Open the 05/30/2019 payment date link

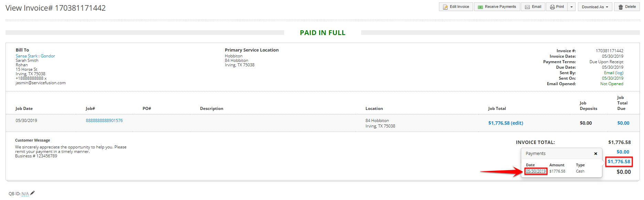click(x=536, y=171)
